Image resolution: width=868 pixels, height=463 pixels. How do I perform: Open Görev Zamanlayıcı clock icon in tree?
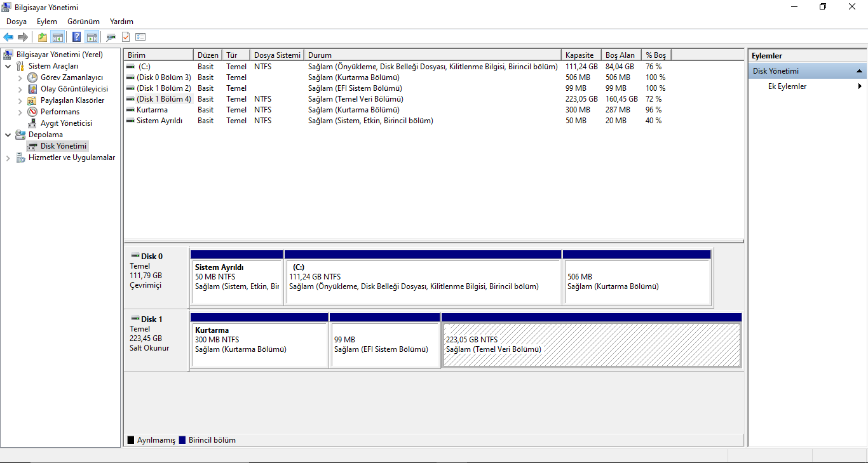pos(32,77)
